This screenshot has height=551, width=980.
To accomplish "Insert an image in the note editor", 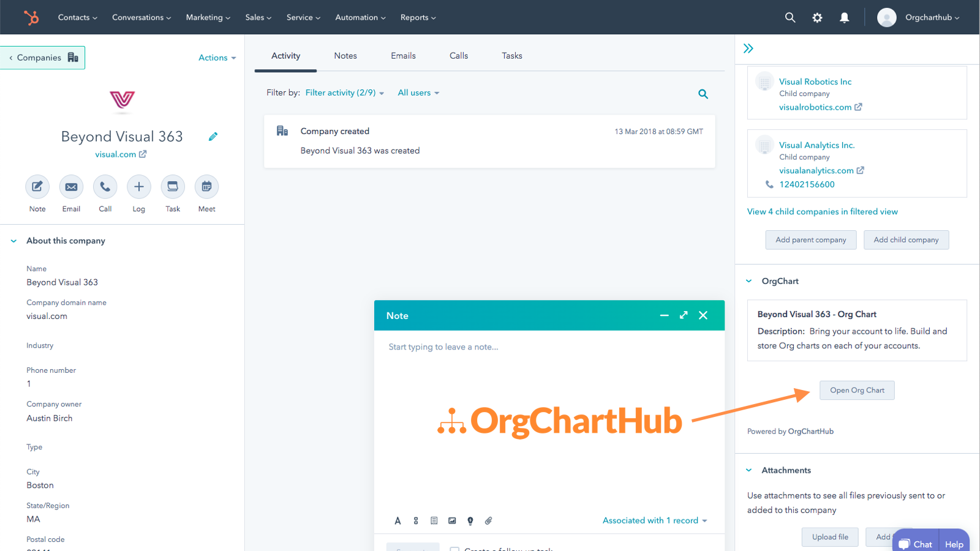I will point(452,520).
